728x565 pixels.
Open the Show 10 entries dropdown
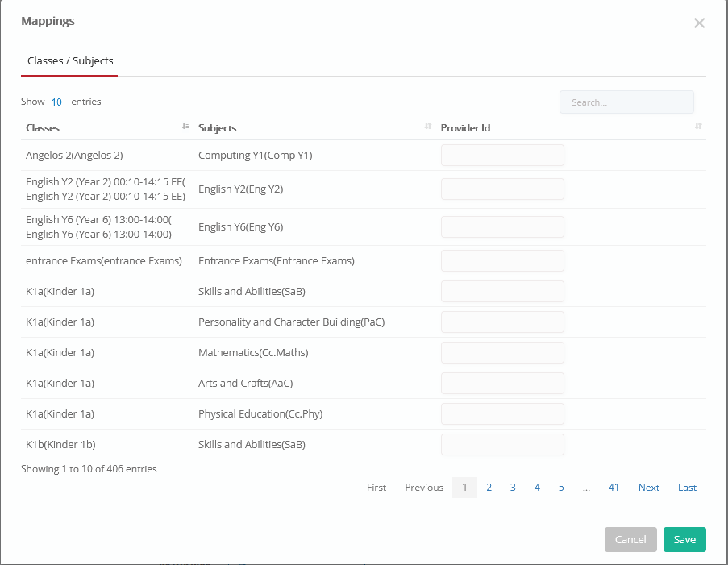(x=56, y=102)
